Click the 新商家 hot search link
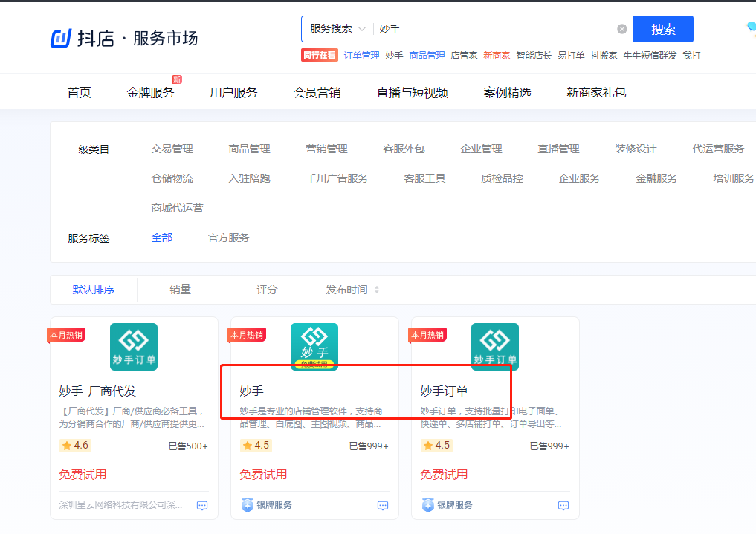This screenshot has width=756, height=534. coord(497,56)
